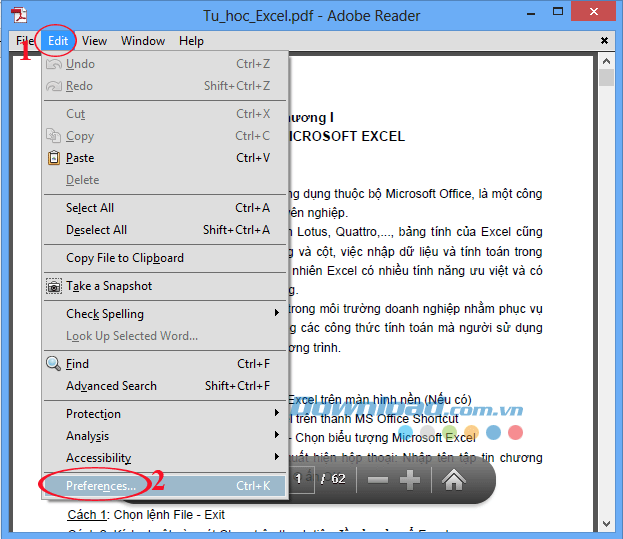Choose Deselect All in the menu
Viewport: 623px width, 539px height.
164,230
